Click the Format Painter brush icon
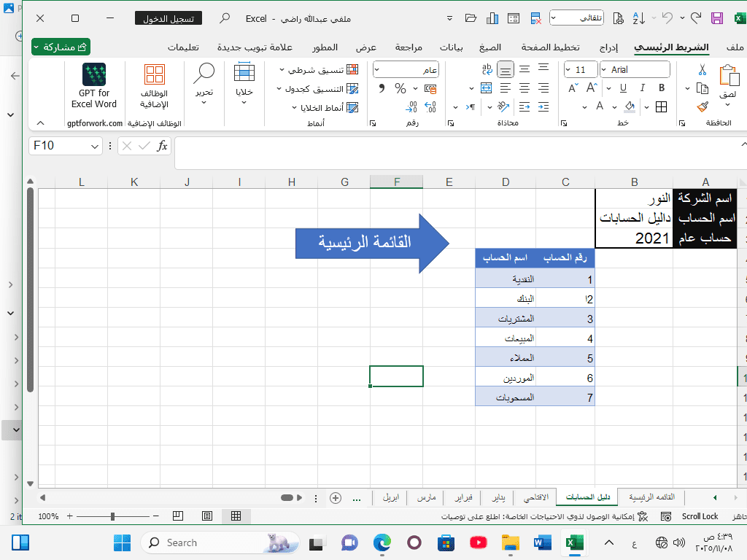Viewport: 747px width, 560px height. (x=703, y=106)
